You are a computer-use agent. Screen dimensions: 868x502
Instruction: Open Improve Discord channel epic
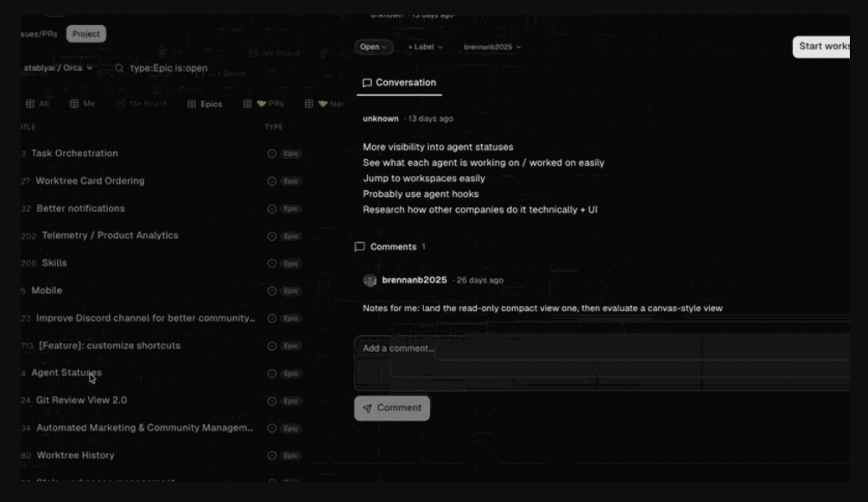[145, 318]
